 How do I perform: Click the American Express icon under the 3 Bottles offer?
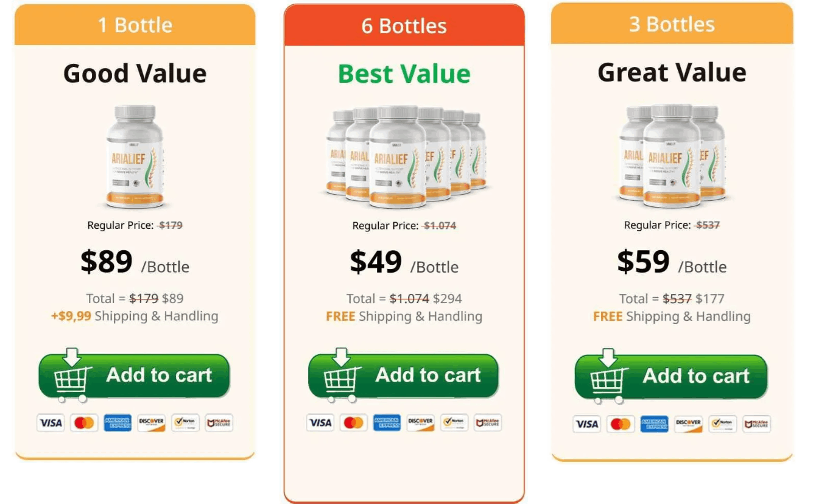point(655,424)
